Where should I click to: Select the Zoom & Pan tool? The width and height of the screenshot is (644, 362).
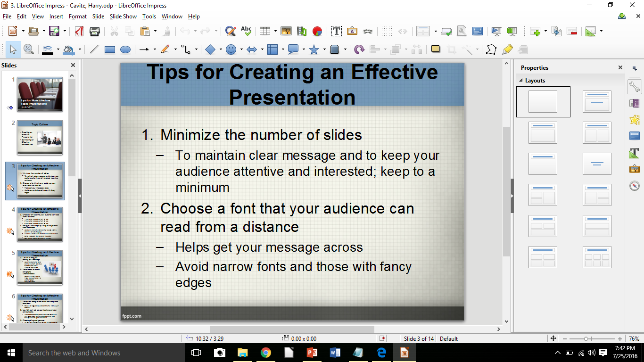point(29,49)
